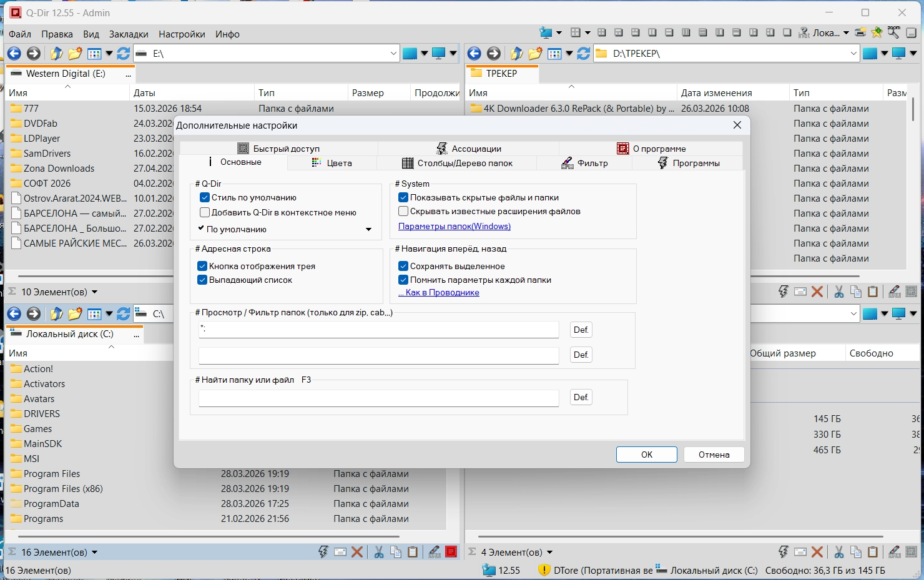Open Параметры папок(Windows) link
Screen dimensions: 924x580
click(x=455, y=226)
